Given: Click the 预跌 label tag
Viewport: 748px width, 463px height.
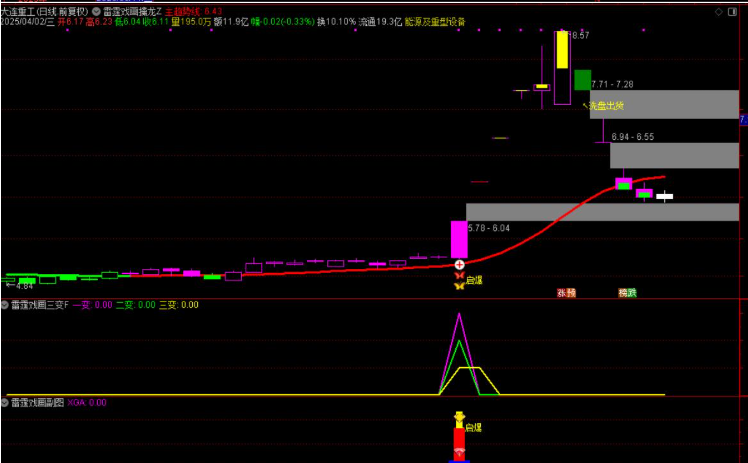Looking at the screenshot, I should [x=627, y=293].
